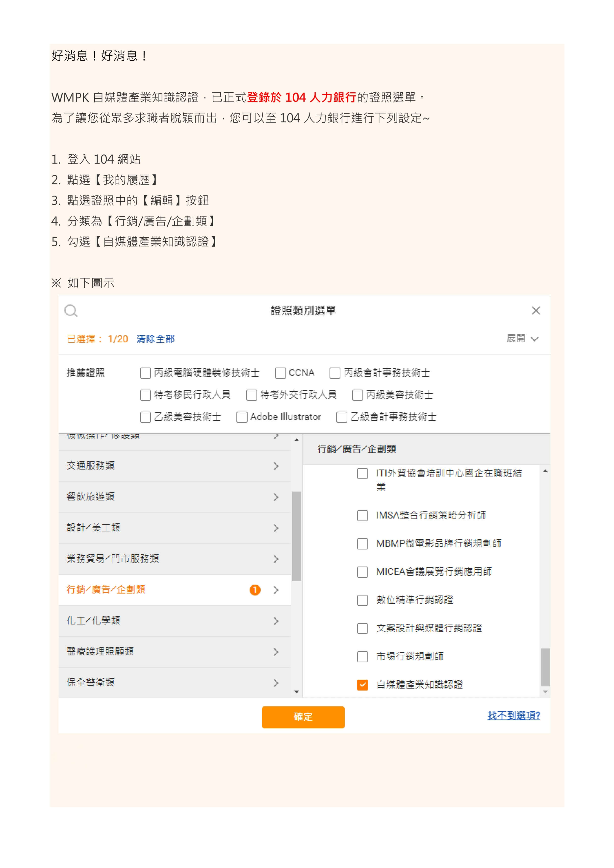Check 文案設計與媒體行銷認證 checkbox
Image resolution: width=614 pixels, height=868 pixels.
[x=362, y=628]
